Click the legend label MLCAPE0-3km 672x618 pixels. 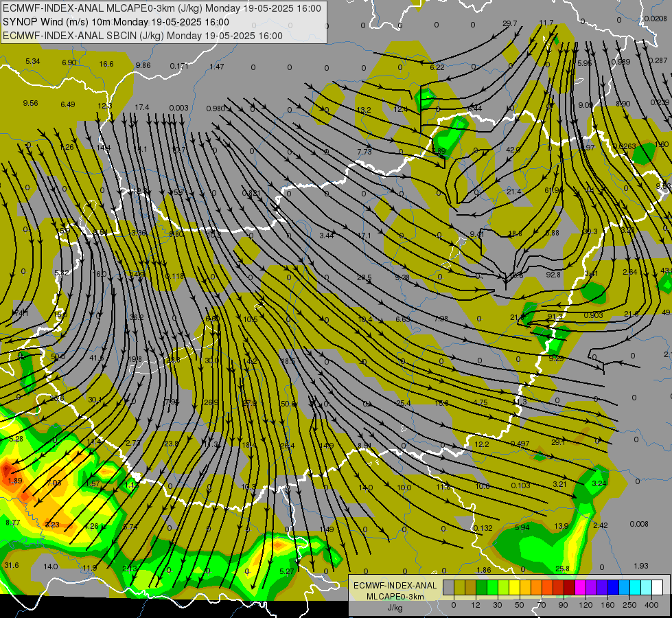[395, 597]
